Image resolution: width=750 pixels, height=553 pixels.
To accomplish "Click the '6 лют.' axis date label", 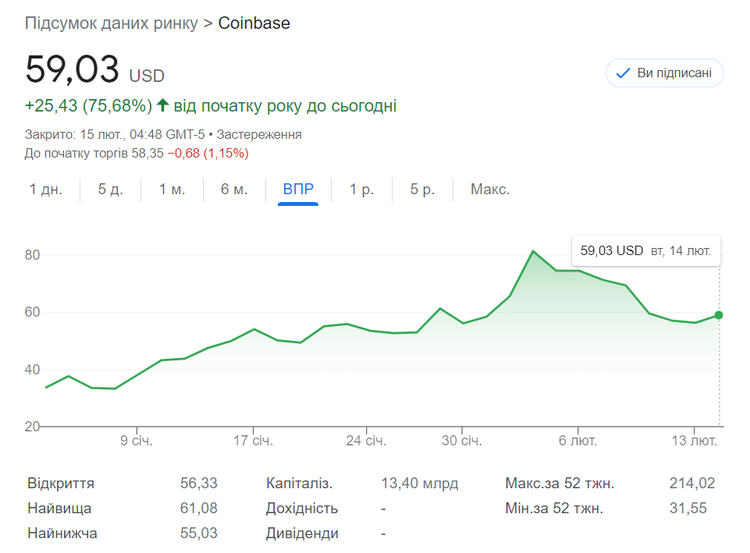I will click(578, 441).
